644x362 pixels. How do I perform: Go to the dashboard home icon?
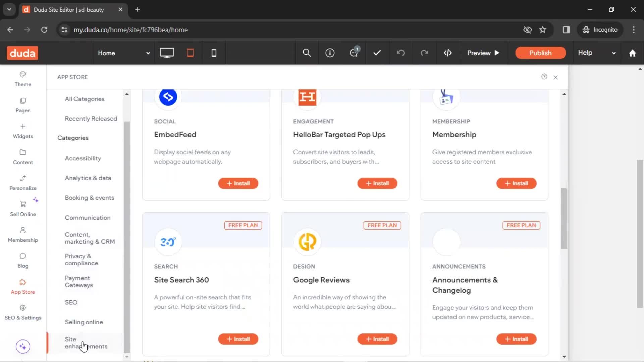(633, 53)
